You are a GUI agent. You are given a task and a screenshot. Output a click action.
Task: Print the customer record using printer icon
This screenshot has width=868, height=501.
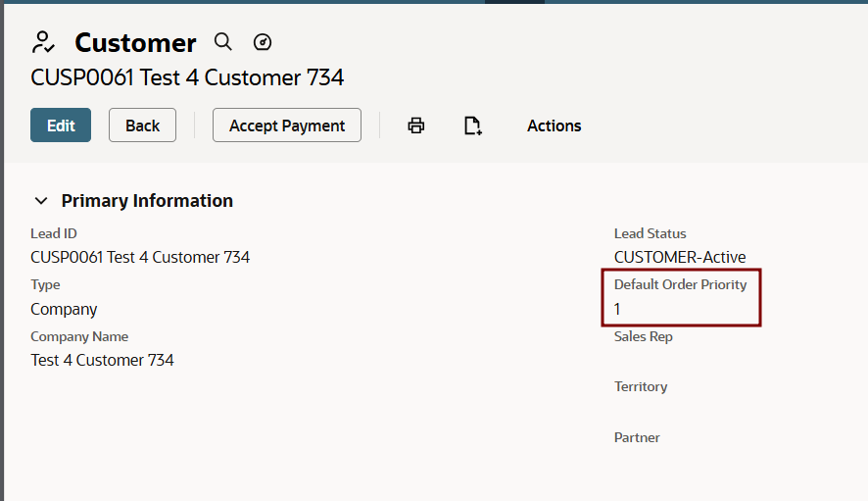tap(416, 125)
